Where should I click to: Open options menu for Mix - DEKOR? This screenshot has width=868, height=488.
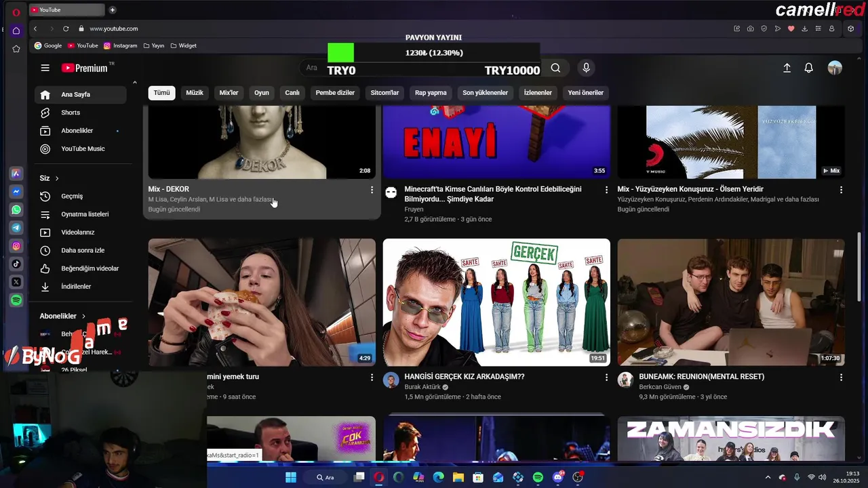[372, 190]
